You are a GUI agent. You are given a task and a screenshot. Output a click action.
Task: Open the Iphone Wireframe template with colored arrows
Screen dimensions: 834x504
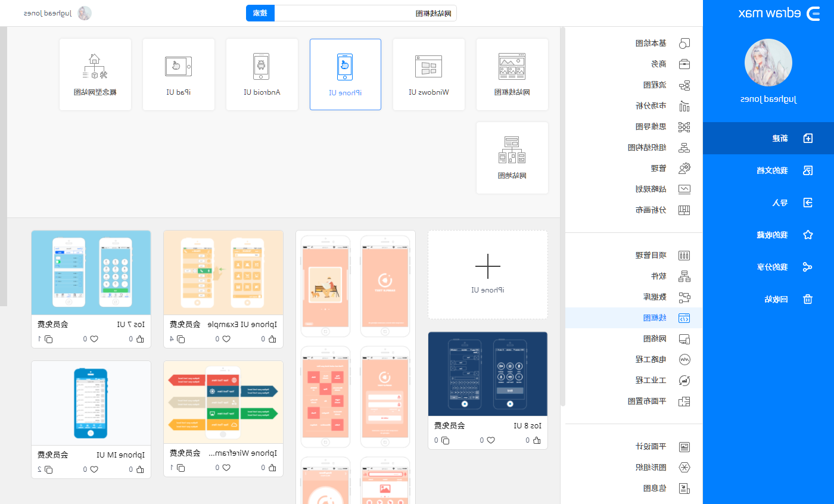coord(223,402)
